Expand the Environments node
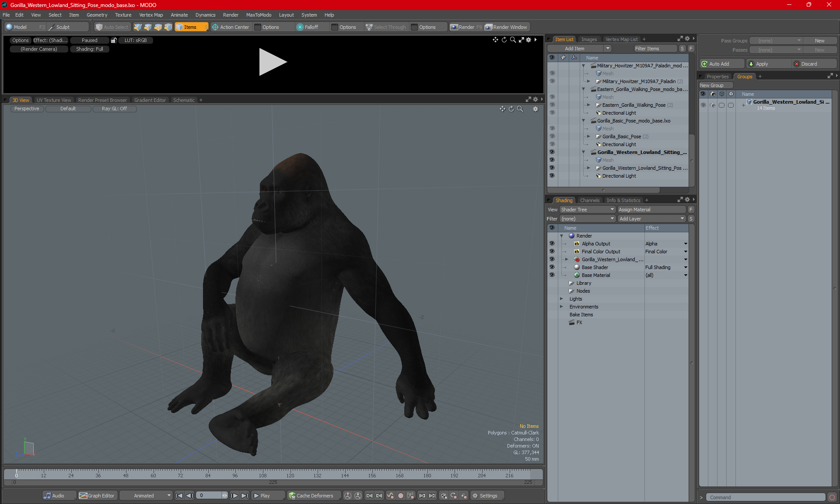Image resolution: width=840 pixels, height=504 pixels. [x=561, y=307]
